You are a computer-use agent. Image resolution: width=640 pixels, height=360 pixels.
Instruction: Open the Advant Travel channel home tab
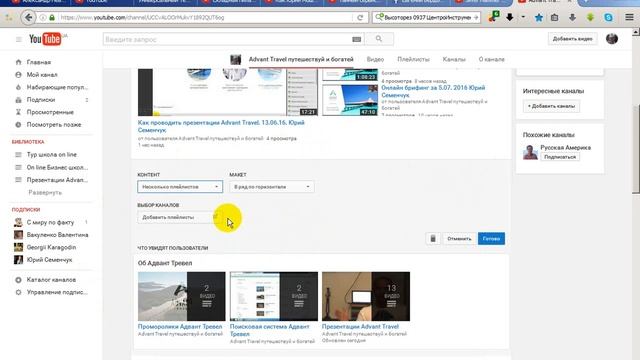click(301, 59)
